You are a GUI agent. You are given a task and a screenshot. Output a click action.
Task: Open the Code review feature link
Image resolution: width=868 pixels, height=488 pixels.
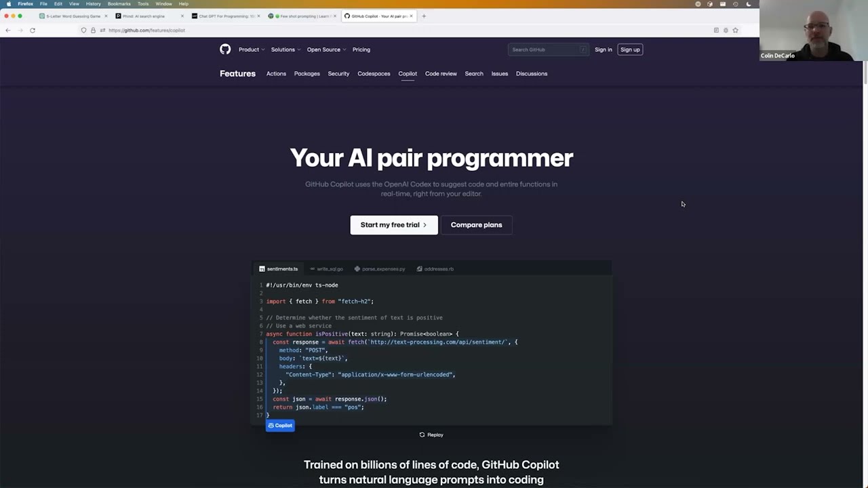(441, 74)
